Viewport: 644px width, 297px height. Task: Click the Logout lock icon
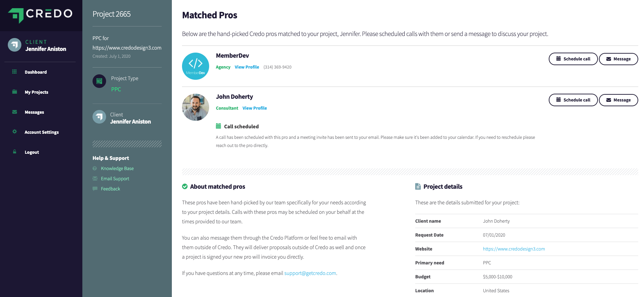(15, 152)
